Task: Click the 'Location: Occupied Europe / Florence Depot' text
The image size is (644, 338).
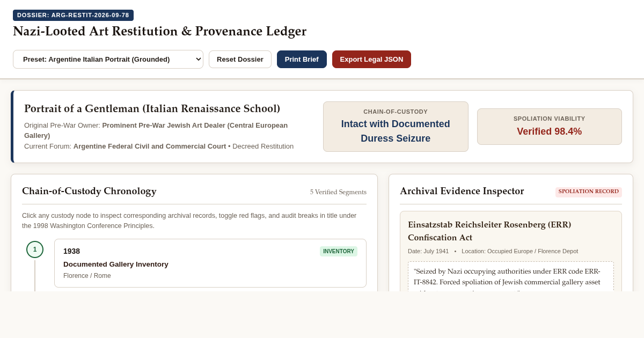Action: click(x=520, y=251)
